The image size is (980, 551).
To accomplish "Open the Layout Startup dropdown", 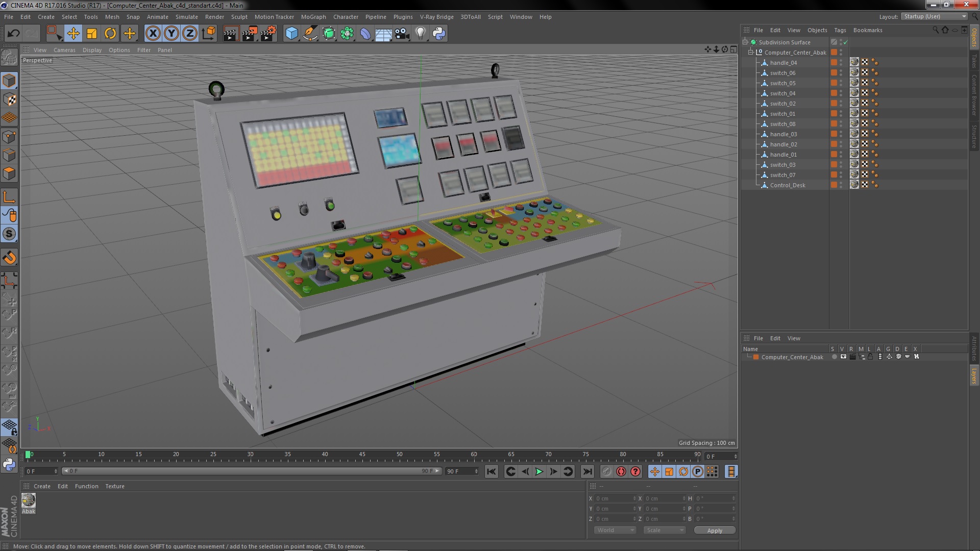I will tap(934, 16).
